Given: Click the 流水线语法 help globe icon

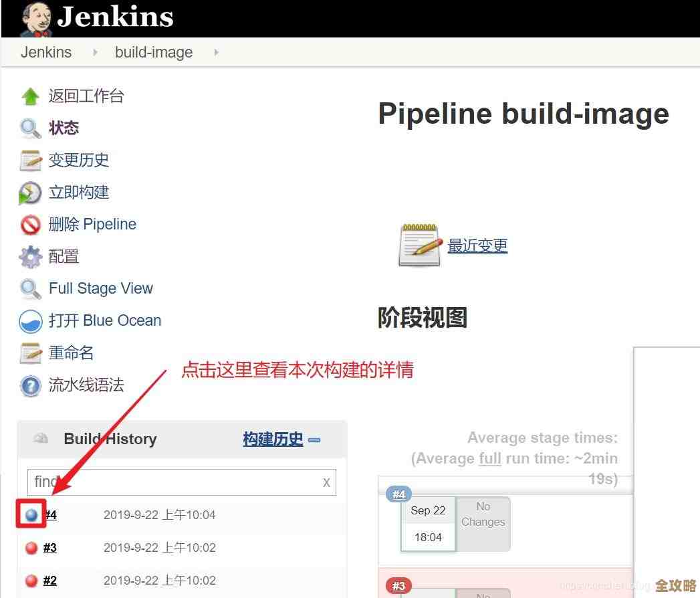Looking at the screenshot, I should click(29, 385).
